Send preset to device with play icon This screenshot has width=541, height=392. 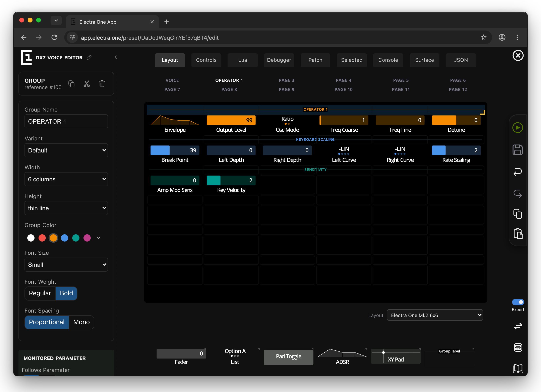[x=518, y=128]
